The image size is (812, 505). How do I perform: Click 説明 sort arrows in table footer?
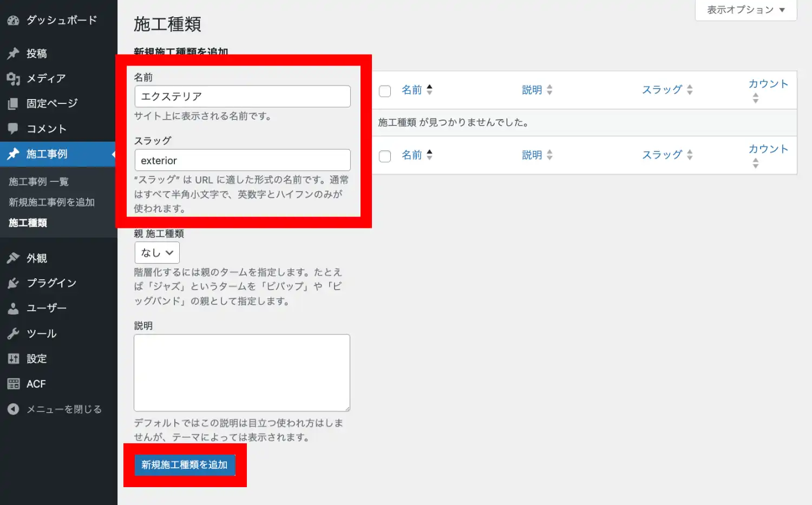coord(549,155)
